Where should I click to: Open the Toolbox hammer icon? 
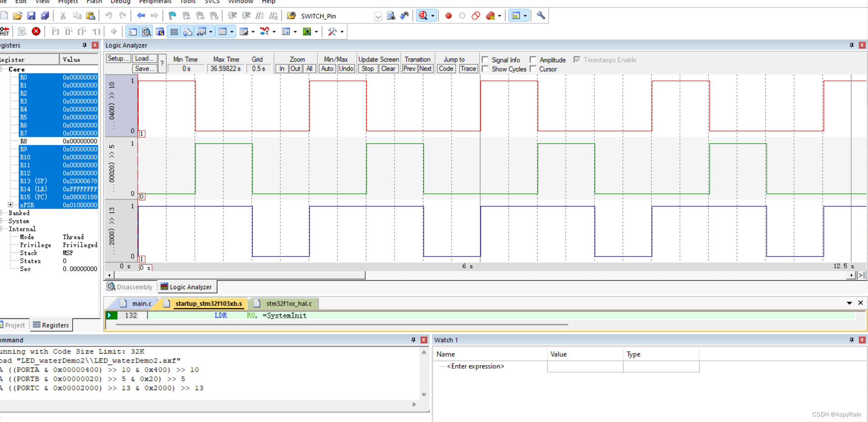point(332,31)
